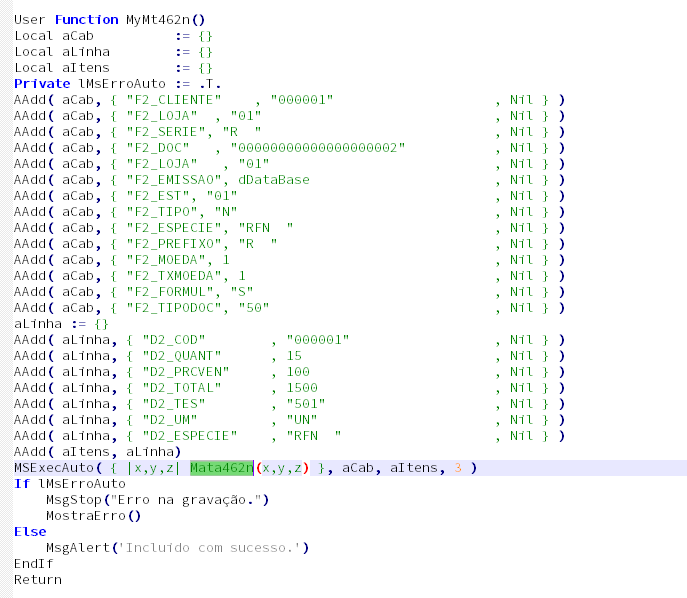Screen dimensions: 687x598
Task: Click the line AAdd( aItens, aLinha)
Action: [x=97, y=452]
